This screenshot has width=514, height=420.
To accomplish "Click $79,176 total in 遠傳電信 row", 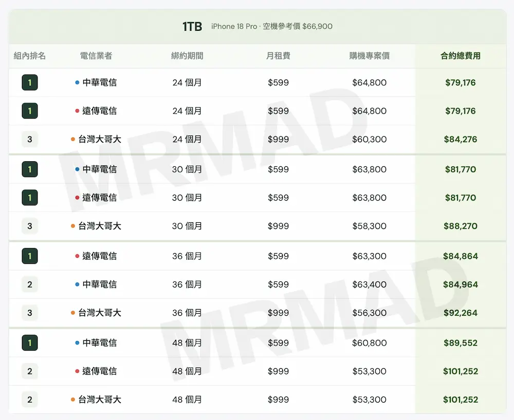I will tap(461, 111).
